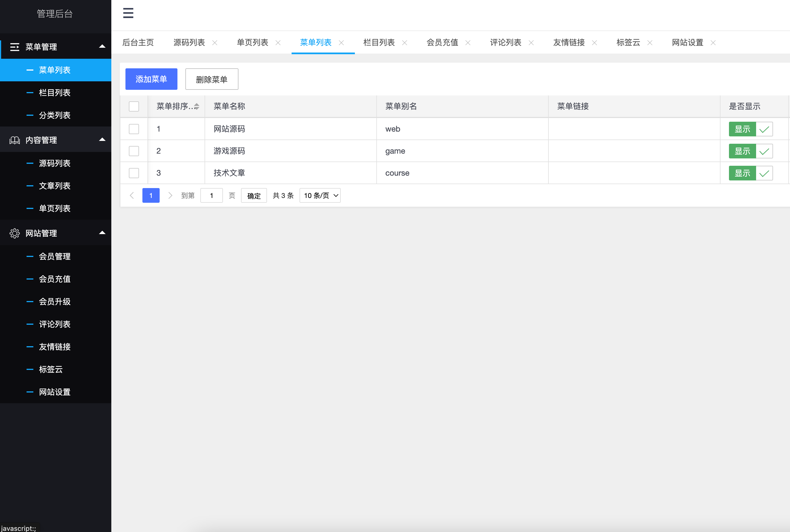Check the select-all checkbox in table header
This screenshot has height=532, width=790.
tap(134, 106)
